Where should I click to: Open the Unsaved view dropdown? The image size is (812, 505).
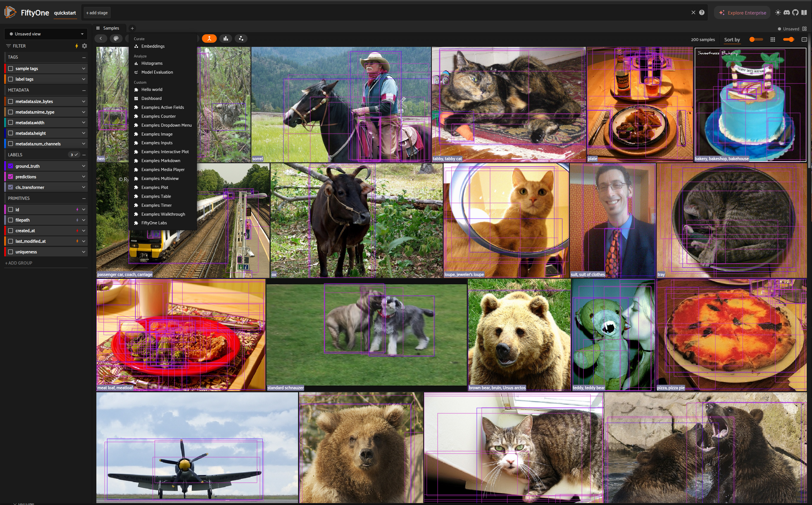[46, 34]
